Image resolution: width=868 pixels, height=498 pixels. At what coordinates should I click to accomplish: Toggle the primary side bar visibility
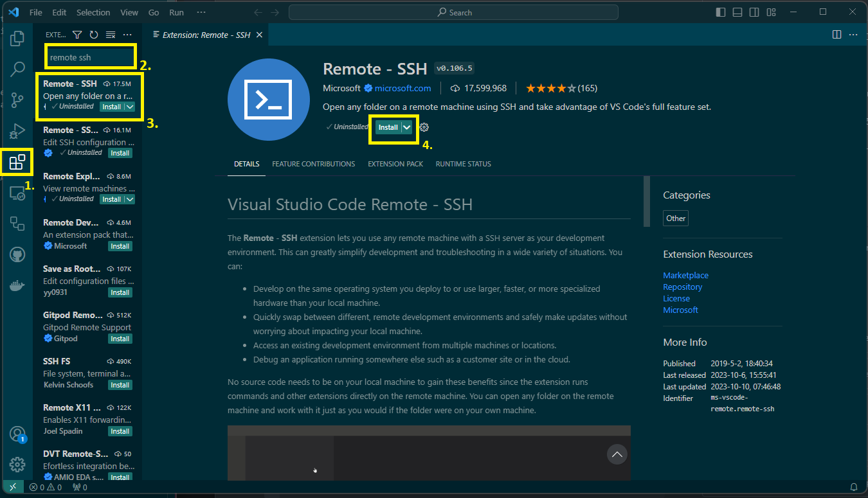720,12
